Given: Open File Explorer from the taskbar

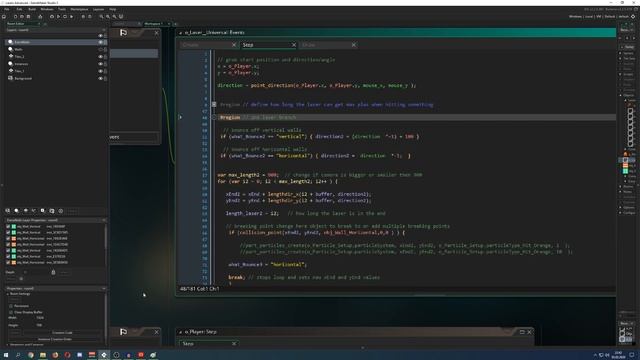Looking at the screenshot, I should pos(42,355).
